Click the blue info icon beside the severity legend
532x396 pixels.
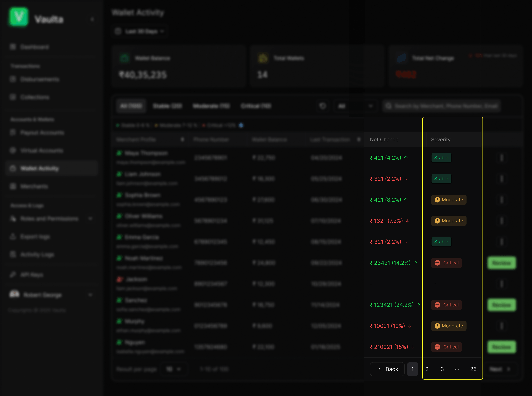click(x=241, y=125)
